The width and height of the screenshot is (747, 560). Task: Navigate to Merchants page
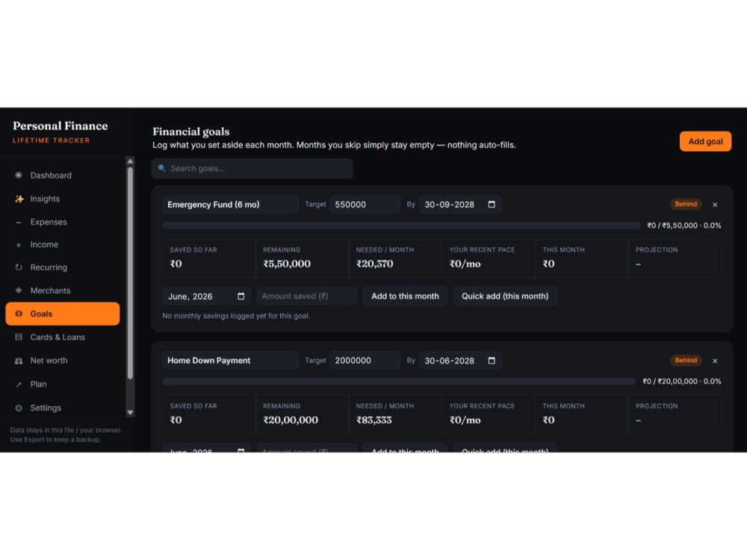click(63, 290)
